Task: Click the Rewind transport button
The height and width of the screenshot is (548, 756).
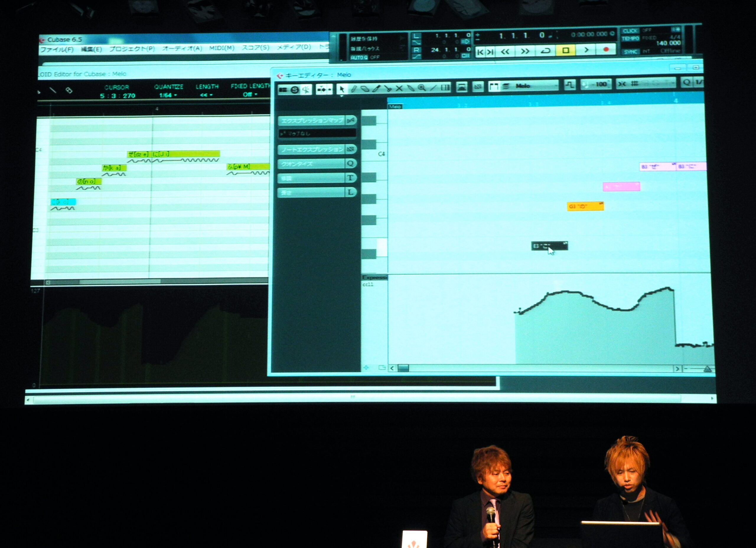Action: (x=505, y=51)
